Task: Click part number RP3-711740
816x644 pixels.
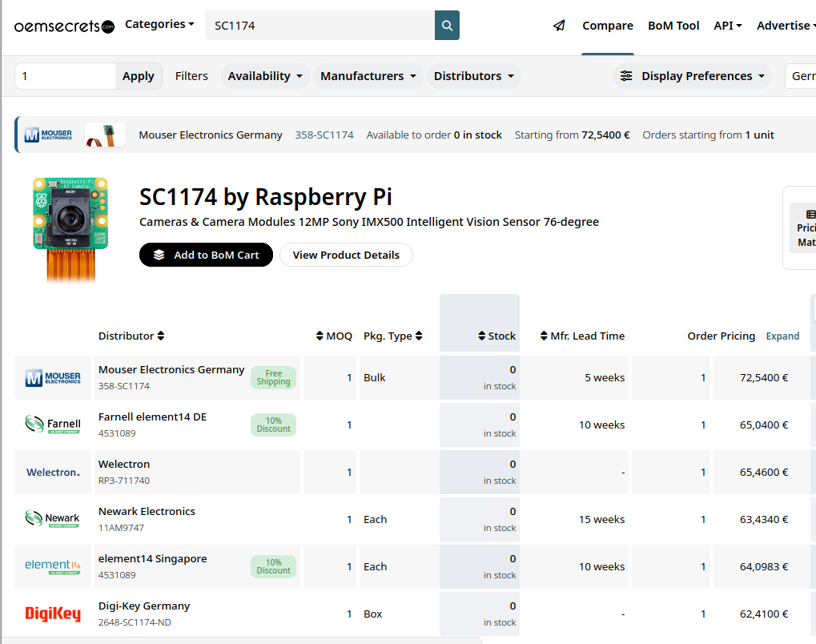Action: point(124,481)
